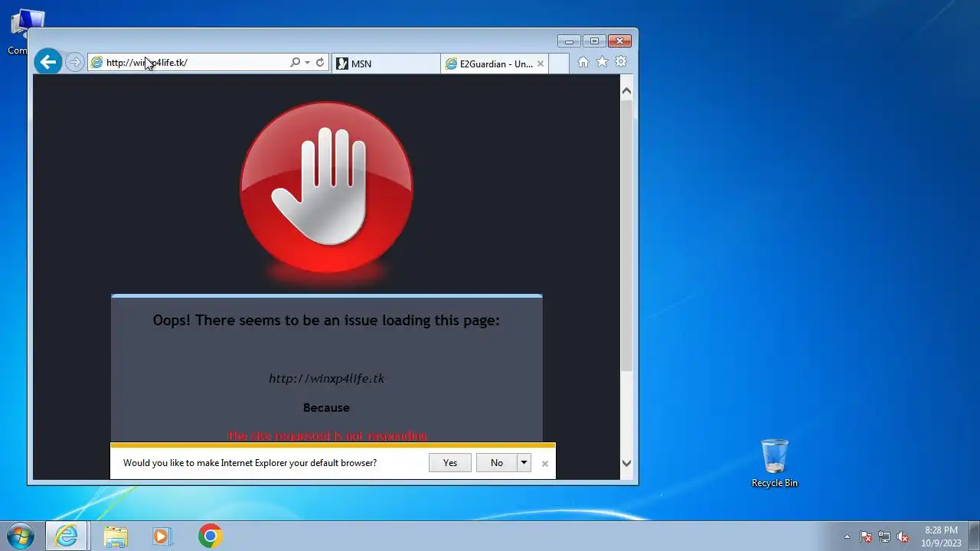The width and height of the screenshot is (980, 551).
Task: Launch Windows Media Player from taskbar
Action: [x=162, y=536]
